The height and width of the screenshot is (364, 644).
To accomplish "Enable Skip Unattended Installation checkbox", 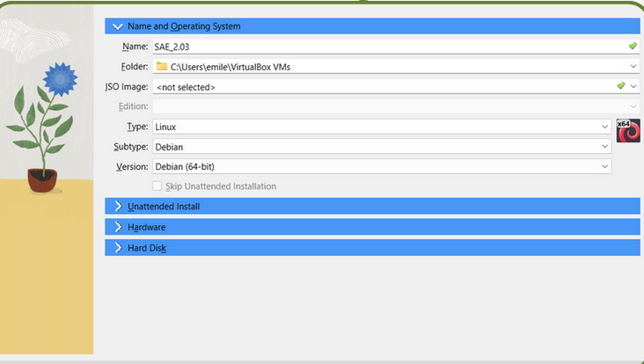I will pyautogui.click(x=157, y=186).
